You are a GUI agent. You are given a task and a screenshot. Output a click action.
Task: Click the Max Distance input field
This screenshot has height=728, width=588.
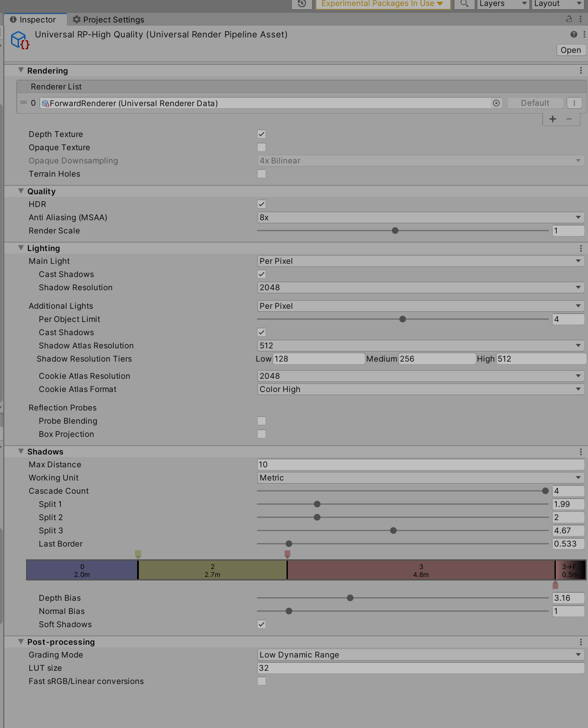tap(421, 465)
